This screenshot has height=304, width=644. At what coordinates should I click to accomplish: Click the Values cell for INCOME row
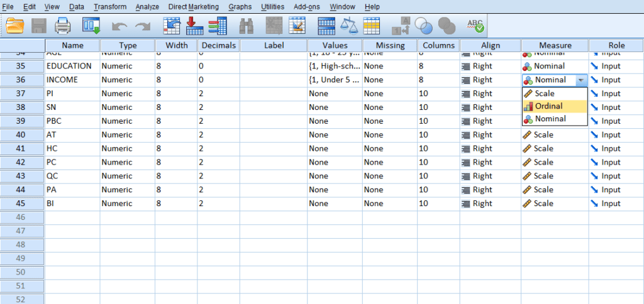335,80
